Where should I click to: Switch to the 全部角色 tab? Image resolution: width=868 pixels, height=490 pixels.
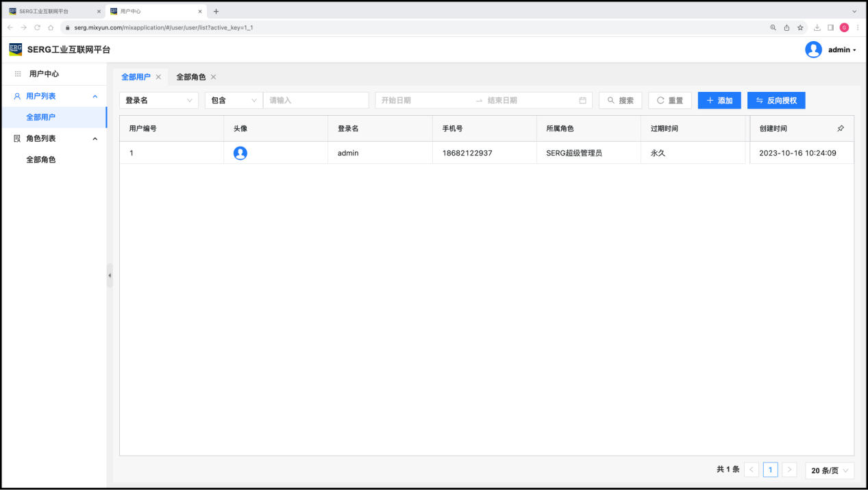tap(190, 77)
